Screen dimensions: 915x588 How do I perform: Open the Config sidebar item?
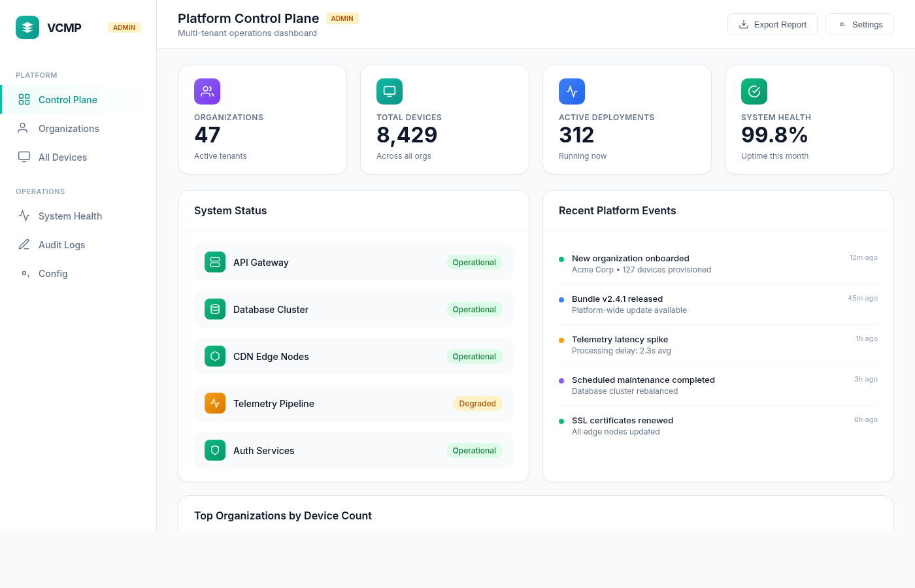point(53,274)
